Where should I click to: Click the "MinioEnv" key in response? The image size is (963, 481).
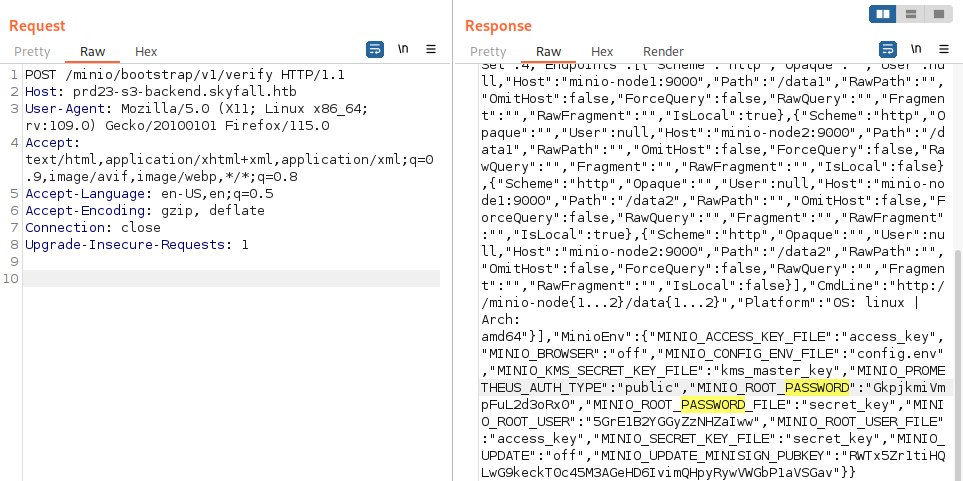(593, 337)
